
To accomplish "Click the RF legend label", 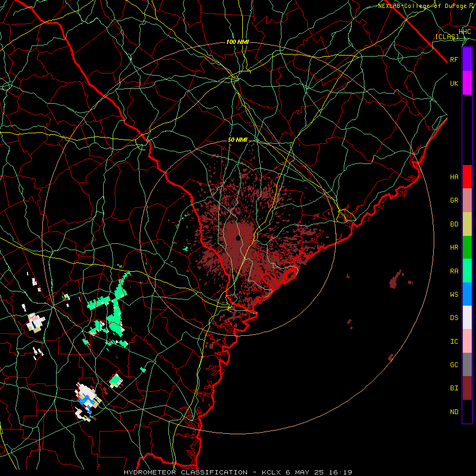I will click(454, 59).
